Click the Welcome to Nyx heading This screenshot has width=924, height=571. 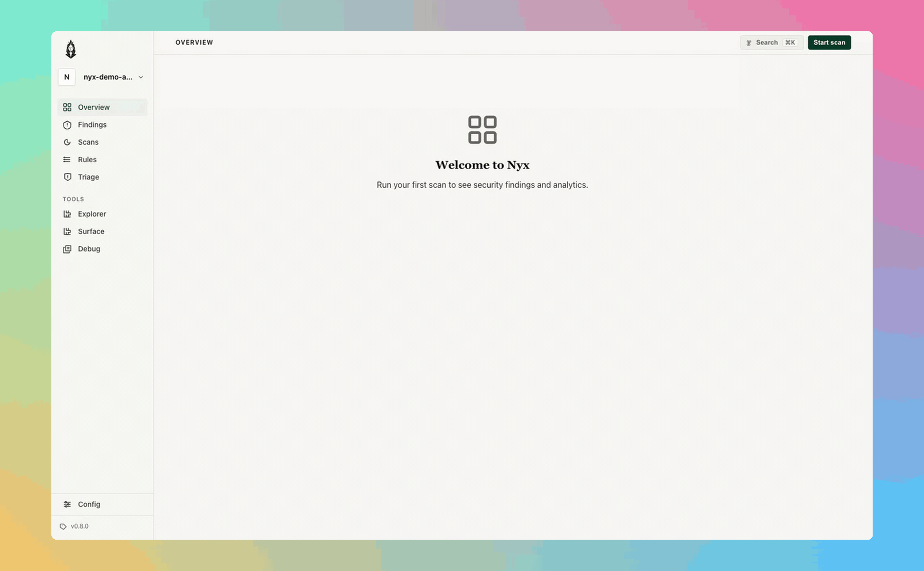coord(483,165)
